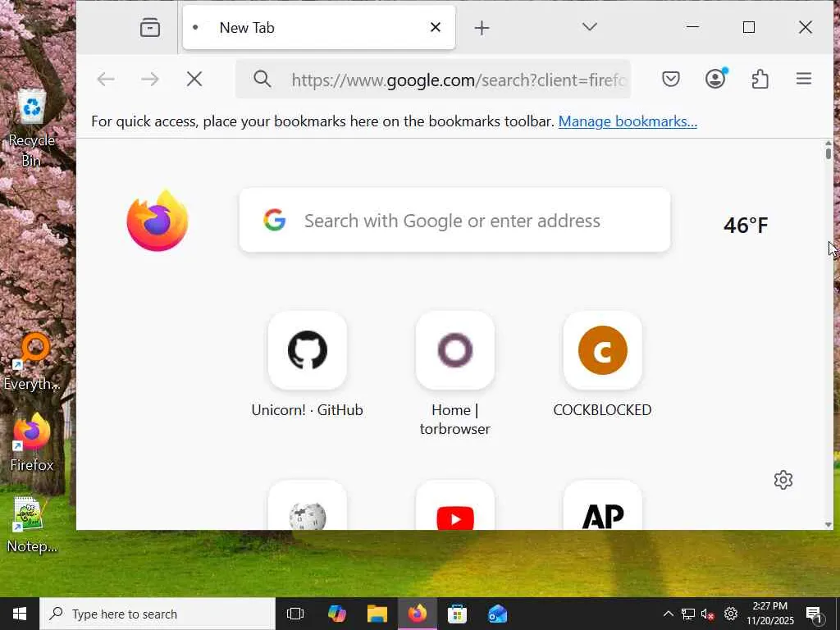Open File Explorer from the taskbar

(377, 614)
